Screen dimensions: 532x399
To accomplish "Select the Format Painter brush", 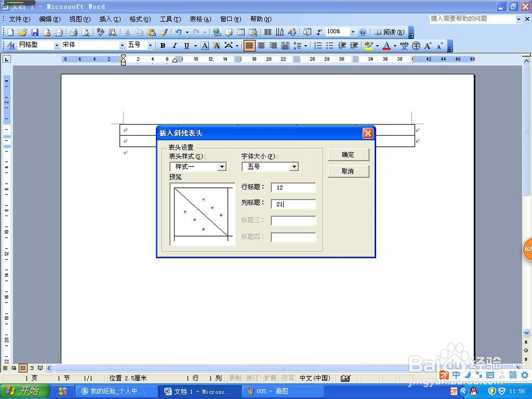I will [x=164, y=32].
